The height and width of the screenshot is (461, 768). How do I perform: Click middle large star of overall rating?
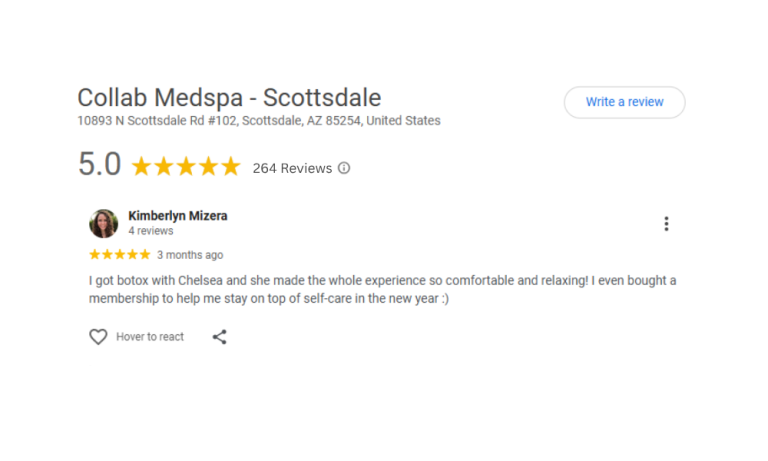click(186, 167)
